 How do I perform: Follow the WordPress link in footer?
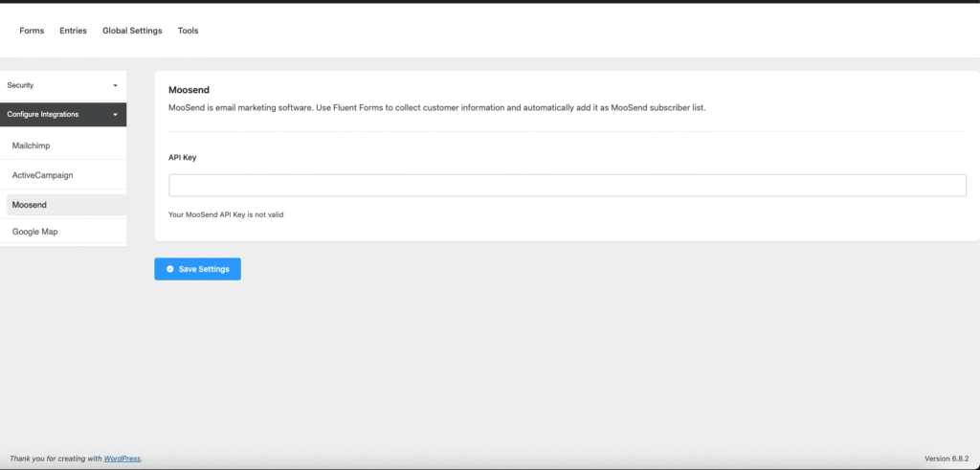point(122,459)
